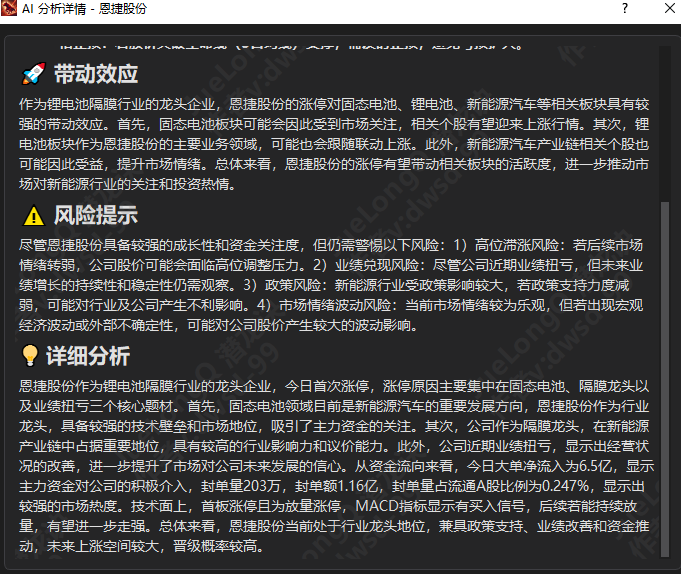Click the text '1）高位滞涨风险'
The height and width of the screenshot is (574, 681).
(506, 245)
